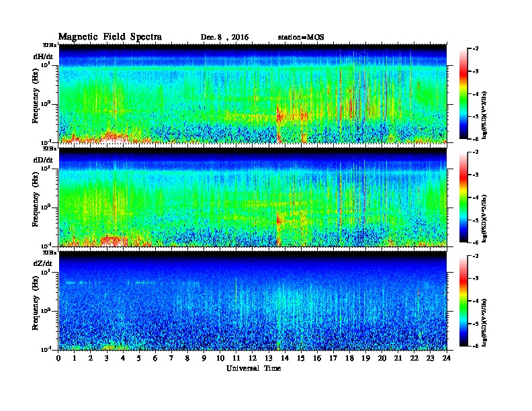The width and height of the screenshot is (532, 411).
Task: Select hour 19 on the Universal Time axis
Action: click(365, 359)
